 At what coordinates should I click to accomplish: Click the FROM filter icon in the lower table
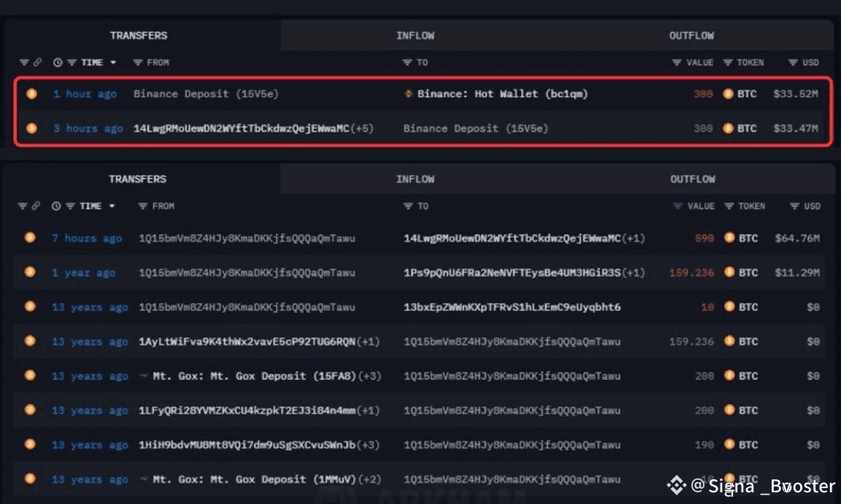tap(142, 206)
